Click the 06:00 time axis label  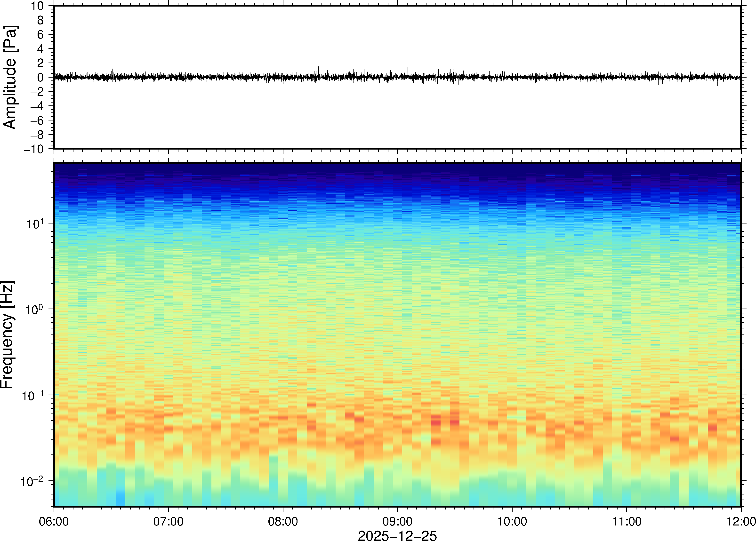click(x=54, y=521)
